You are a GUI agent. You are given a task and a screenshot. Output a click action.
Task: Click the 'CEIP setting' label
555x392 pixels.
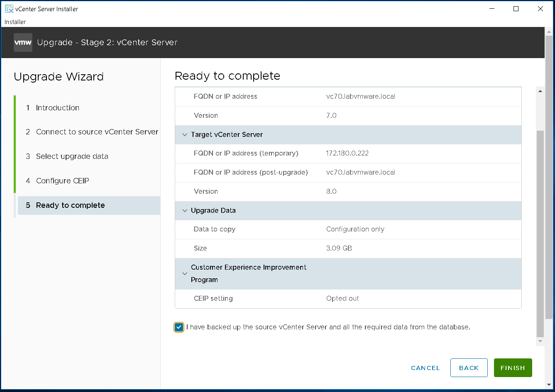[x=213, y=299]
